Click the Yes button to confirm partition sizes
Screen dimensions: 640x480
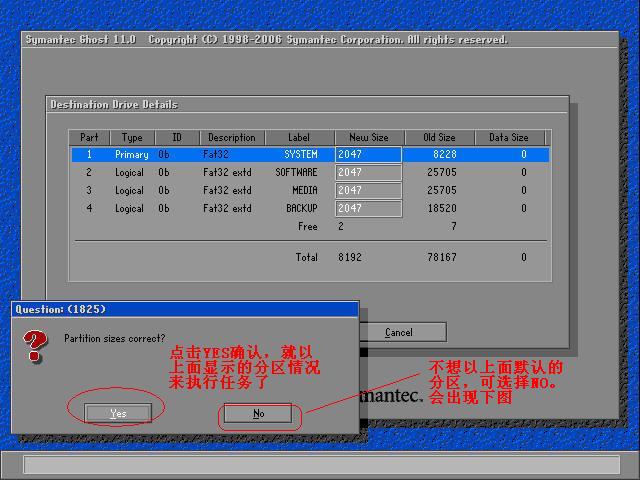click(x=118, y=413)
